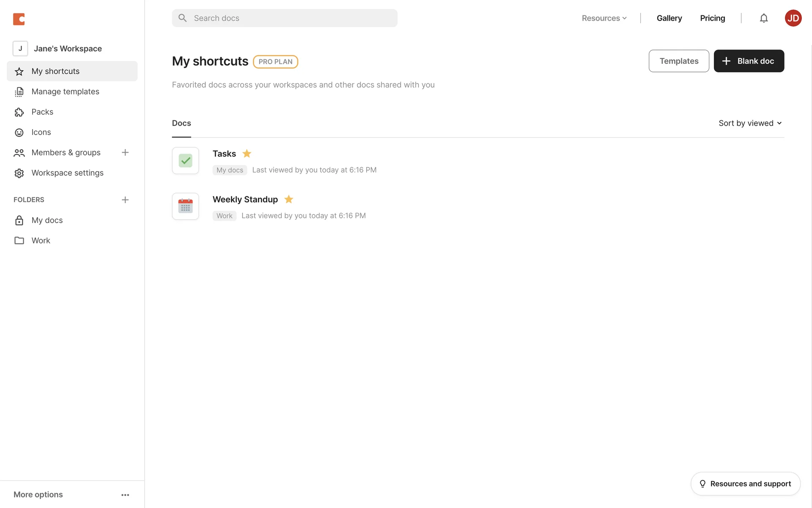This screenshot has width=812, height=508.
Task: Unstar the Weekly Standup doc
Action: point(288,199)
